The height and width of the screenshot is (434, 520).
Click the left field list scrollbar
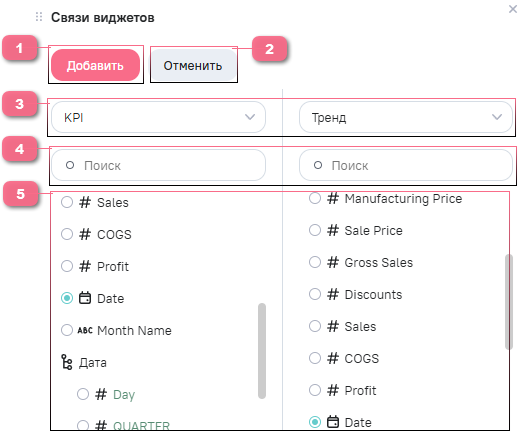262,351
